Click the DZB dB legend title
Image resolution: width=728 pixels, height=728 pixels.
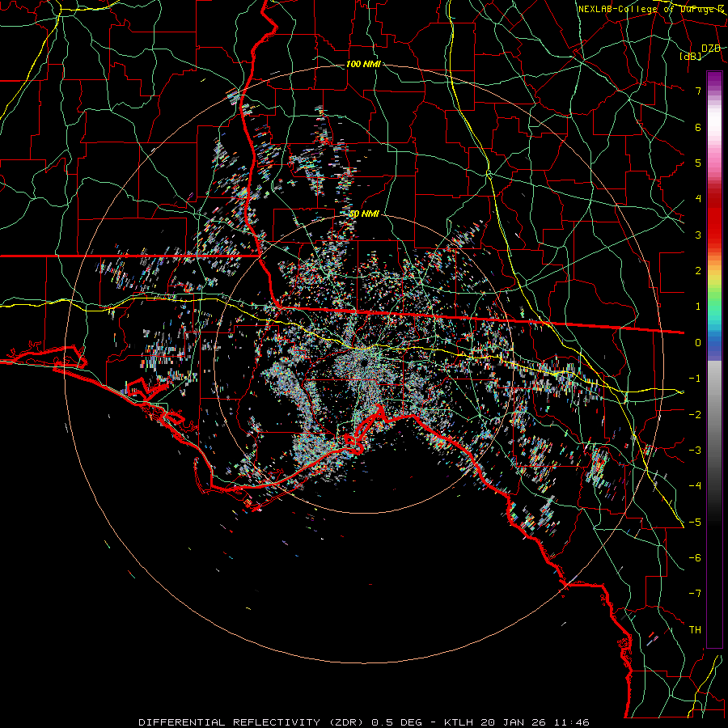700,52
